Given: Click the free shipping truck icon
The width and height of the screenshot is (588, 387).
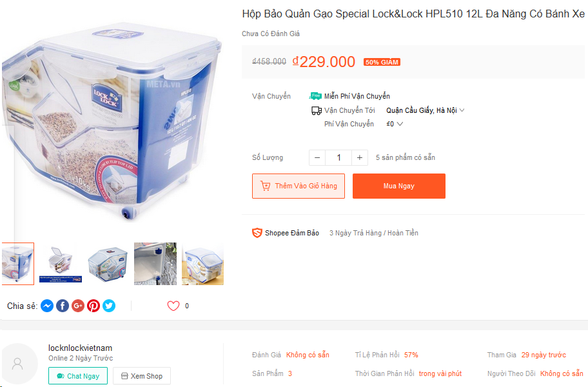Looking at the screenshot, I should [315, 96].
